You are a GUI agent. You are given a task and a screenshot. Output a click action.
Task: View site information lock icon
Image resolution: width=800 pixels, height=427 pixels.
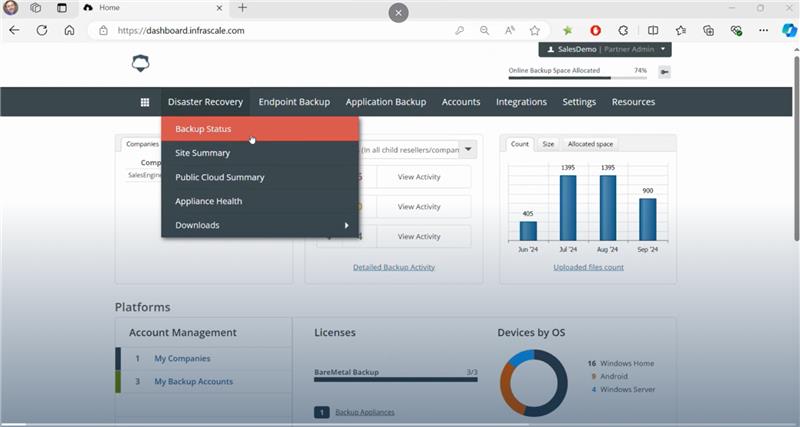pyautogui.click(x=104, y=31)
